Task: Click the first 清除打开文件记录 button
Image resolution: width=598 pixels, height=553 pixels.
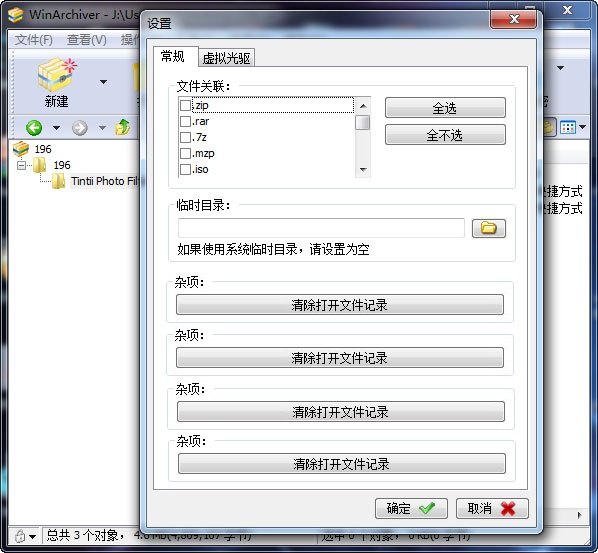Action: click(x=339, y=304)
